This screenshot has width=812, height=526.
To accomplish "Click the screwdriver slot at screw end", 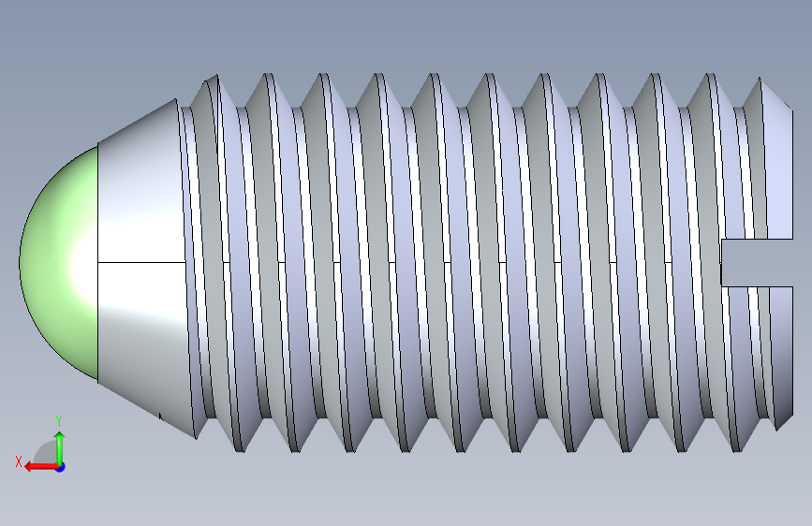I will click(757, 262).
